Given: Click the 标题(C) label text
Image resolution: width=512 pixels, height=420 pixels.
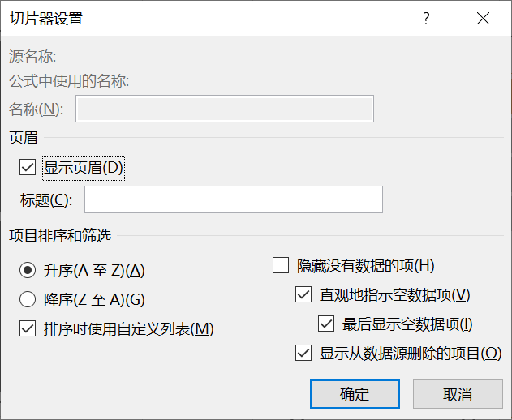Looking at the screenshot, I should point(46,199).
